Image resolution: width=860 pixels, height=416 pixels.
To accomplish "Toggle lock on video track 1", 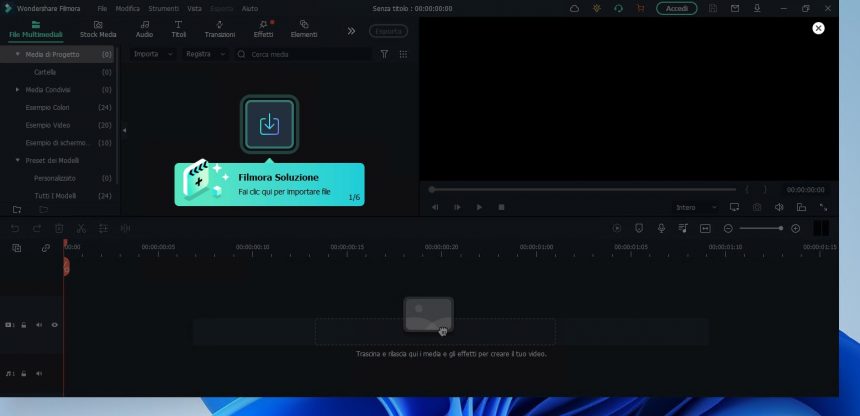I will pyautogui.click(x=24, y=325).
